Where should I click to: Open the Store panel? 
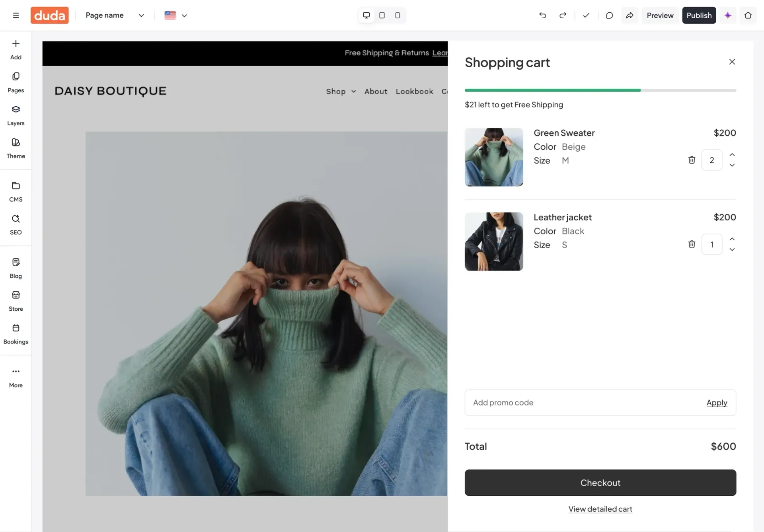16,301
